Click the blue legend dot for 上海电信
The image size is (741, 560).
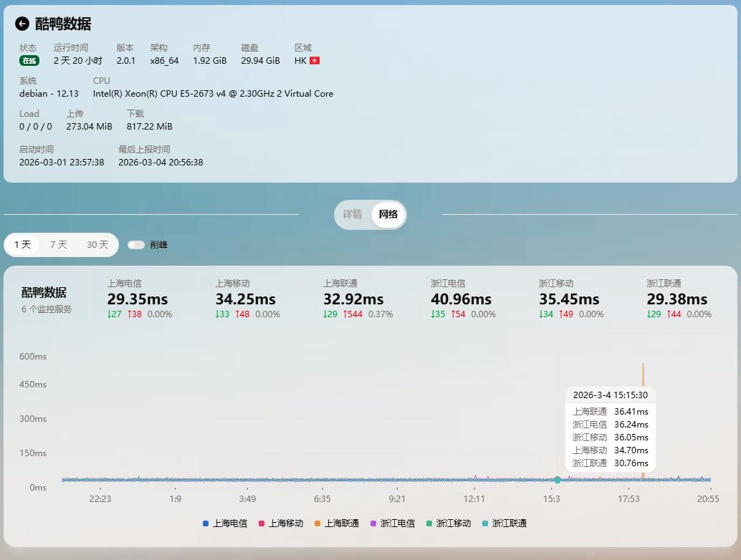[x=206, y=523]
